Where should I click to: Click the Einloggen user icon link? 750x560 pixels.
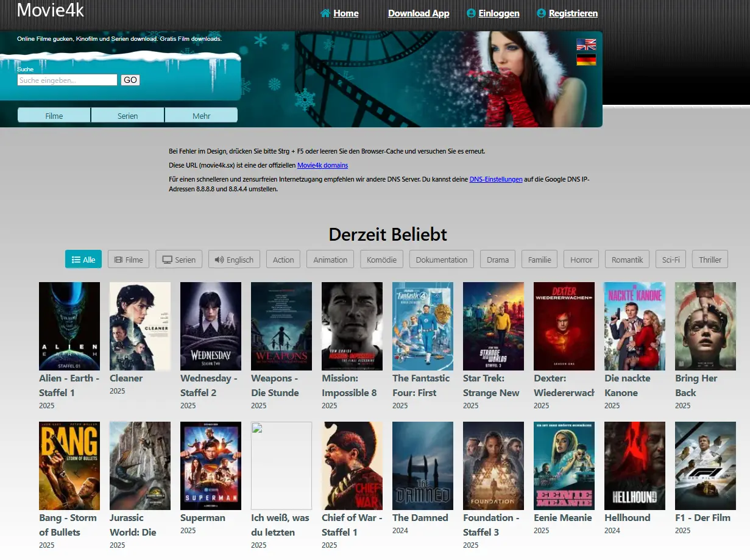click(x=493, y=13)
